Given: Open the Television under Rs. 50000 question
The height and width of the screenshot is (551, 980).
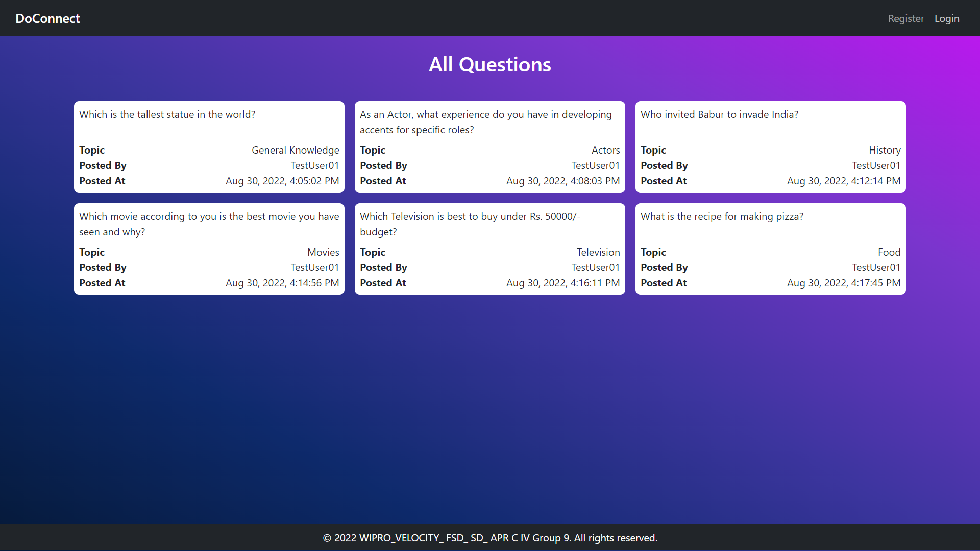Looking at the screenshot, I should click(470, 224).
